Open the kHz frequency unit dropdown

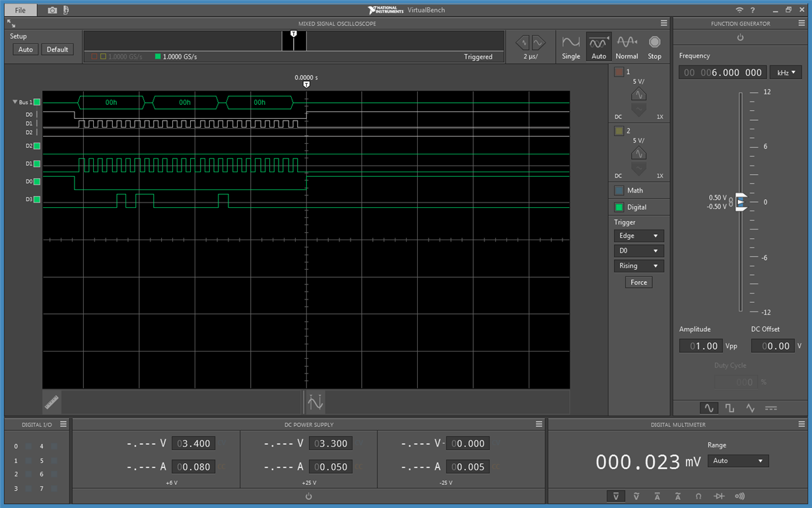pyautogui.click(x=786, y=73)
